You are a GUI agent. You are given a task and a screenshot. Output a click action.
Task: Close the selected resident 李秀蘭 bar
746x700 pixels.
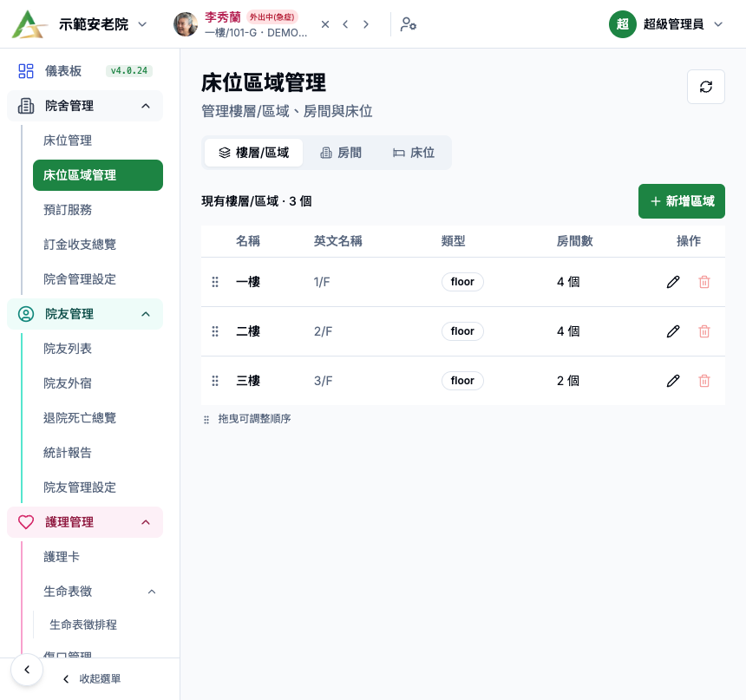[325, 24]
